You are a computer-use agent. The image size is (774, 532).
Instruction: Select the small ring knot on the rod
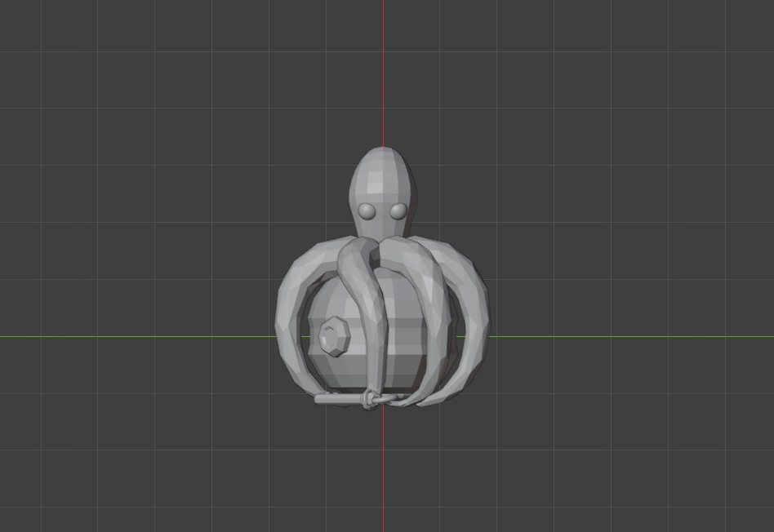371,399
